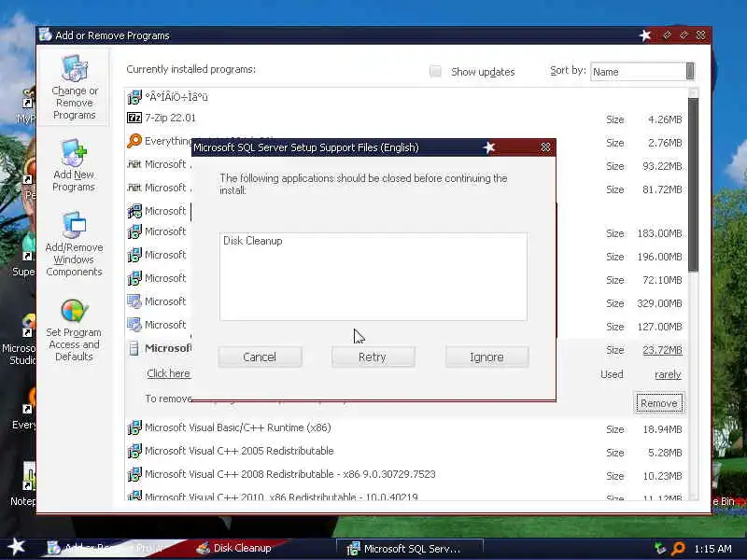The height and width of the screenshot is (560, 747).
Task: Select the Disk Cleanup entry in the list
Action: (x=252, y=241)
